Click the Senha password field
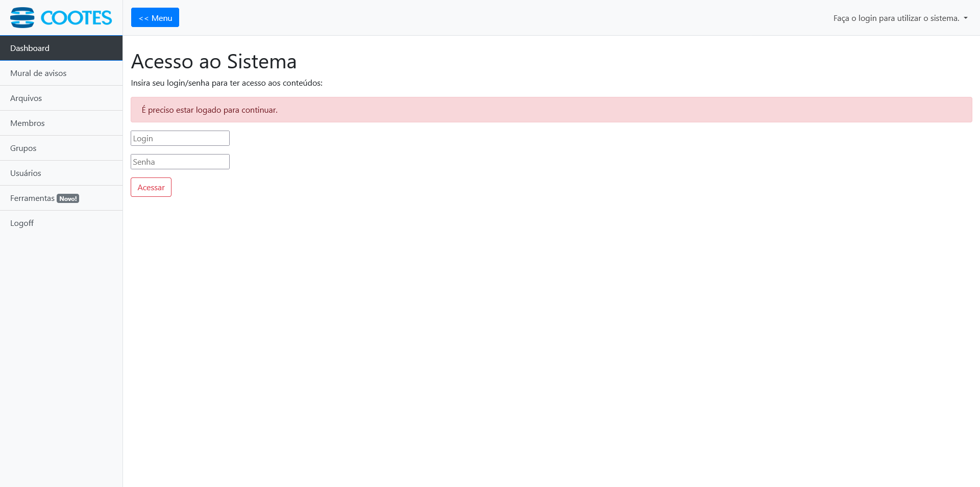980x487 pixels. tap(180, 161)
